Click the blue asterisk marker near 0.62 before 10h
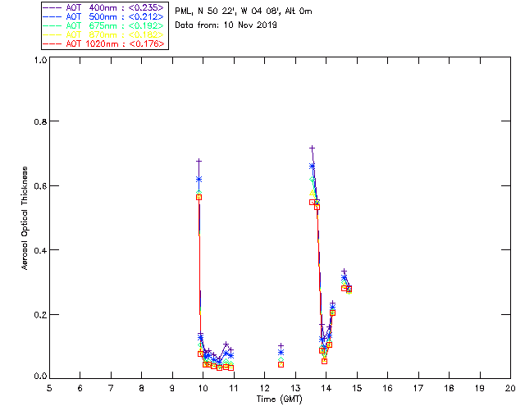 tap(199, 180)
